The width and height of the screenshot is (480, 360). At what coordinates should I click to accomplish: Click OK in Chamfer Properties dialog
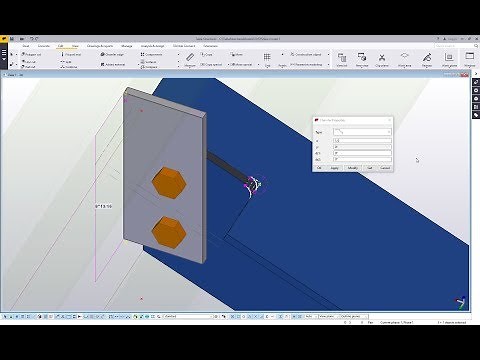[x=319, y=168]
